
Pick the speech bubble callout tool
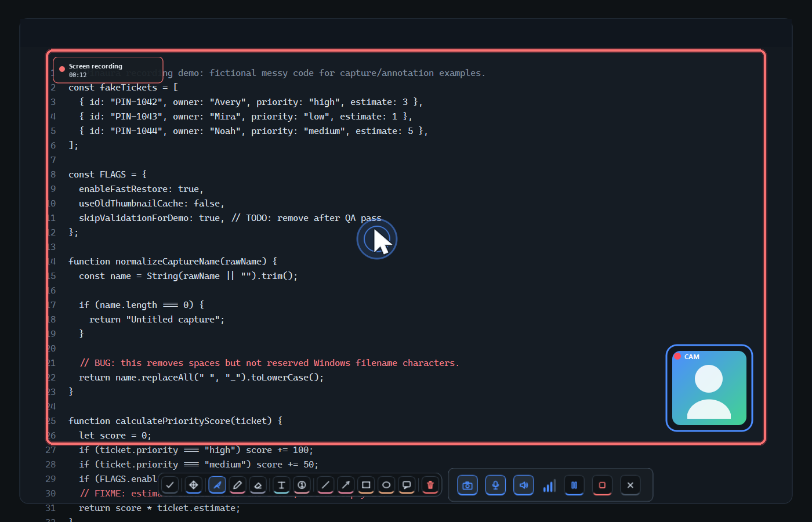click(407, 485)
